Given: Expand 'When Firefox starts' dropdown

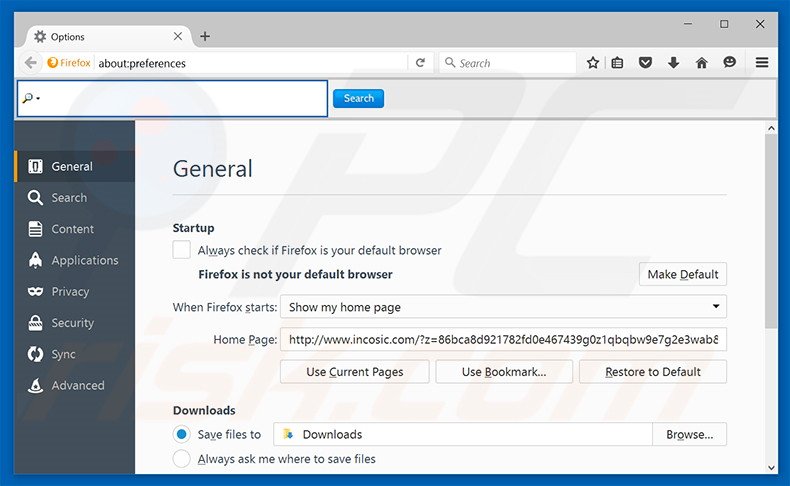Looking at the screenshot, I should (503, 307).
